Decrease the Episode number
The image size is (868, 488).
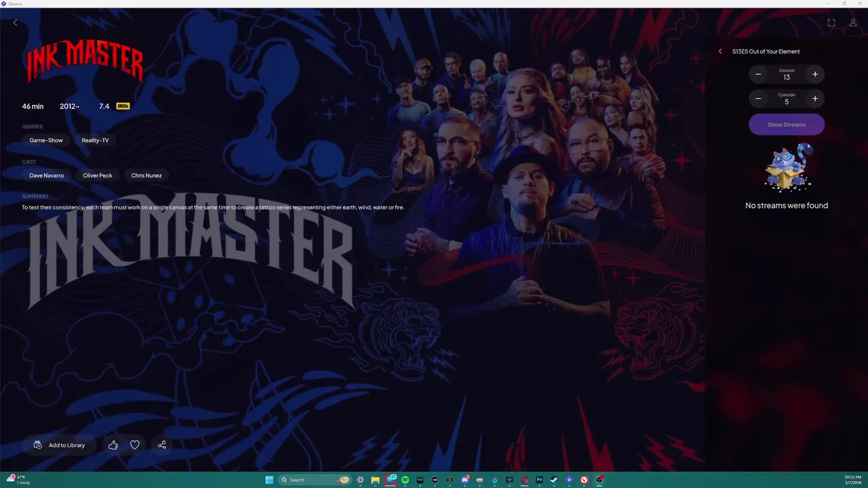point(758,99)
